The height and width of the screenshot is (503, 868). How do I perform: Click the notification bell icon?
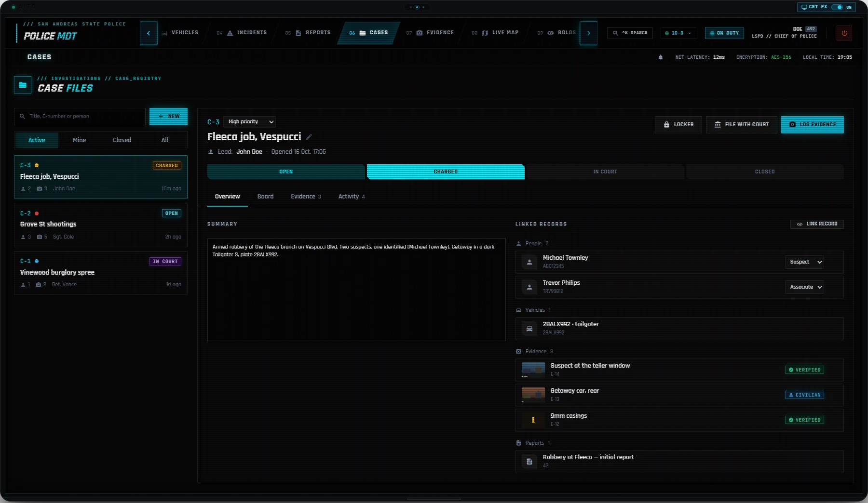(x=661, y=57)
